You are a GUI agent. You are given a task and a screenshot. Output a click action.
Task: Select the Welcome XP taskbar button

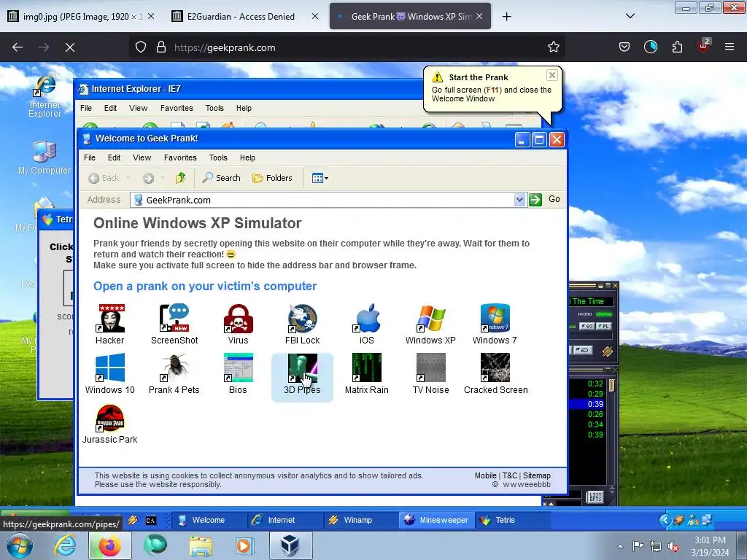pos(208,520)
